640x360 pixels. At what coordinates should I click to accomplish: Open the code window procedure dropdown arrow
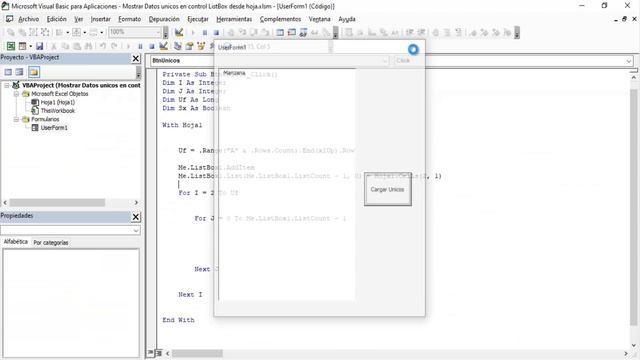point(629,61)
